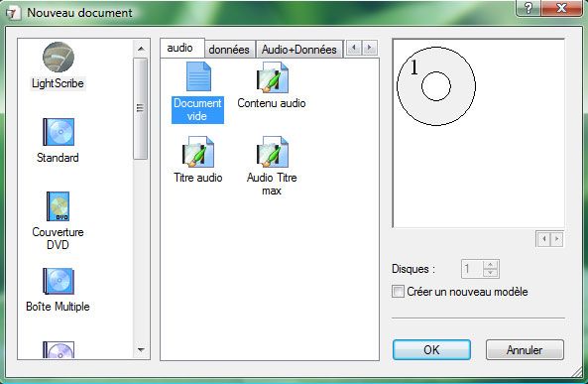The height and width of the screenshot is (384, 588).
Task: Confirm with the OK button
Action: click(431, 350)
